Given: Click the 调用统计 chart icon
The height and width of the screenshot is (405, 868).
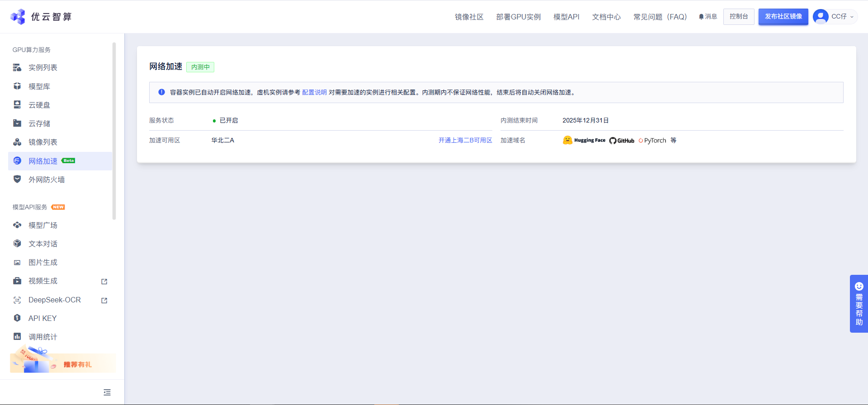Looking at the screenshot, I should (x=17, y=336).
